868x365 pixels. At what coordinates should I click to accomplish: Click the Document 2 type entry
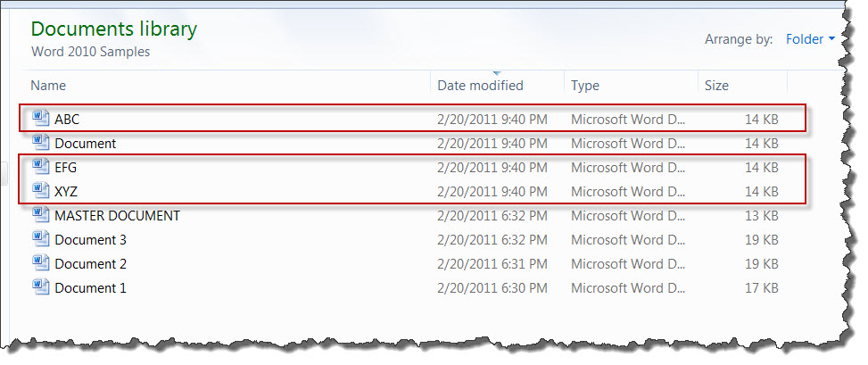[x=628, y=264]
